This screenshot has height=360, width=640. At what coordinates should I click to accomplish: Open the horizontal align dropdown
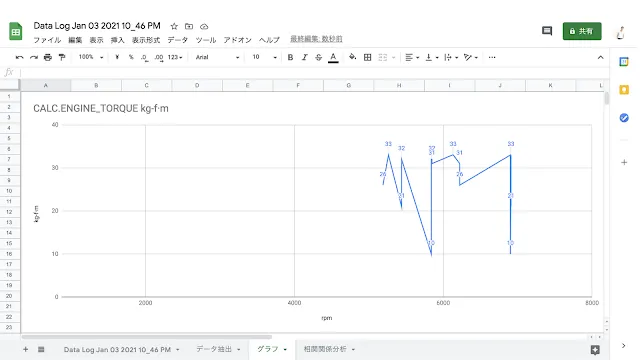[412, 58]
